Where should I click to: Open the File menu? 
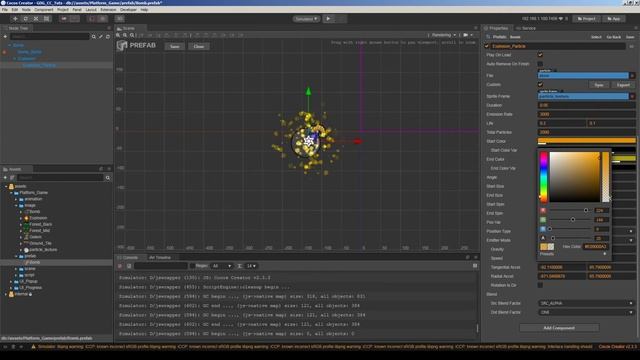coord(5,9)
